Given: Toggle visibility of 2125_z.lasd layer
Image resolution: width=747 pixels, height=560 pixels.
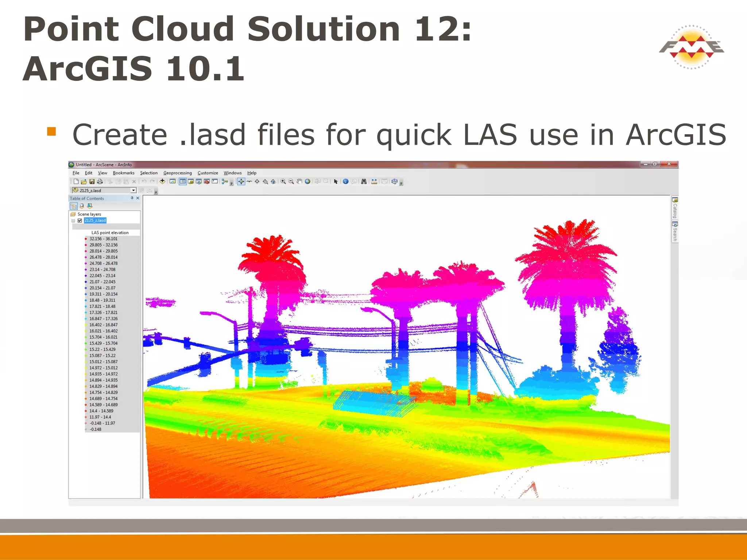Looking at the screenshot, I should pyautogui.click(x=80, y=221).
